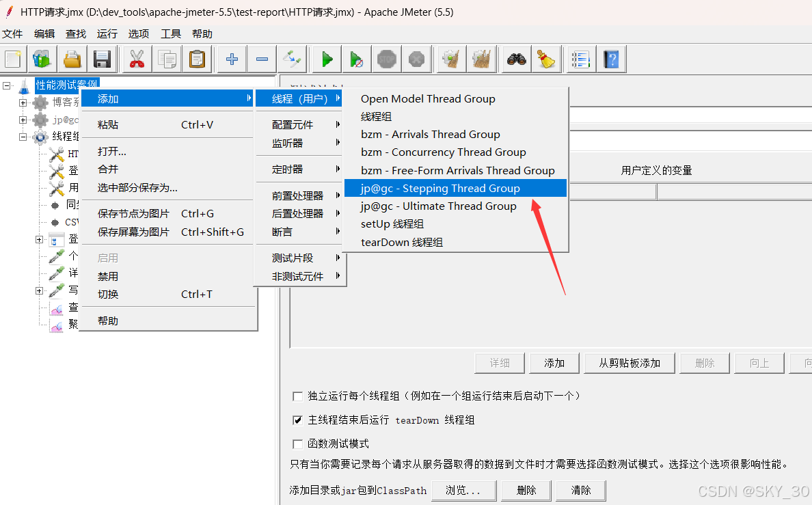The image size is (812, 505).
Task: Choose bzm - Concurrency Thread Group
Action: point(456,152)
